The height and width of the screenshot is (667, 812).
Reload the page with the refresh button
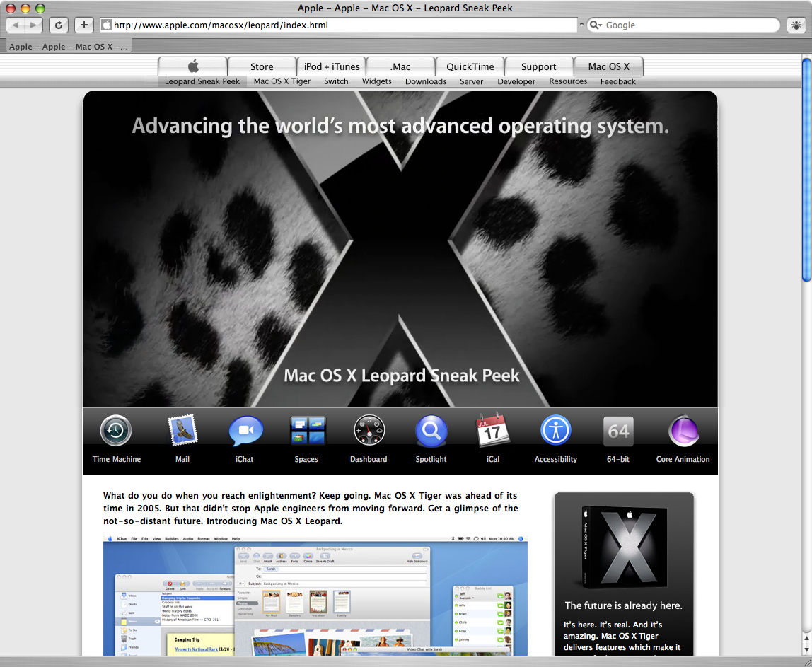(59, 25)
